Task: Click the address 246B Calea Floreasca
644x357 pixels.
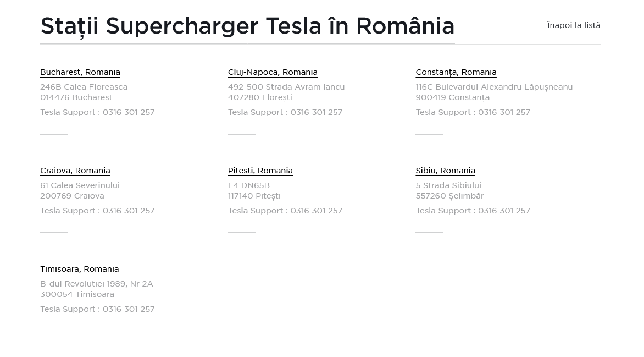Action: tap(84, 87)
